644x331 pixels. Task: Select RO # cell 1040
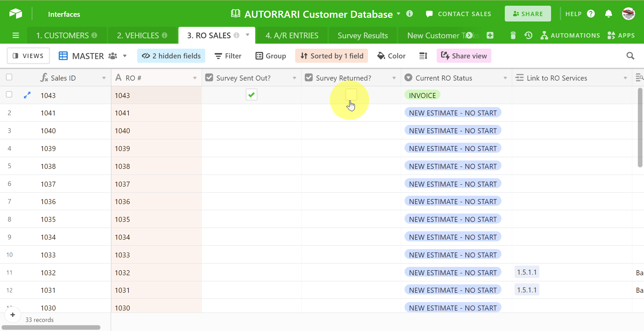click(156, 131)
